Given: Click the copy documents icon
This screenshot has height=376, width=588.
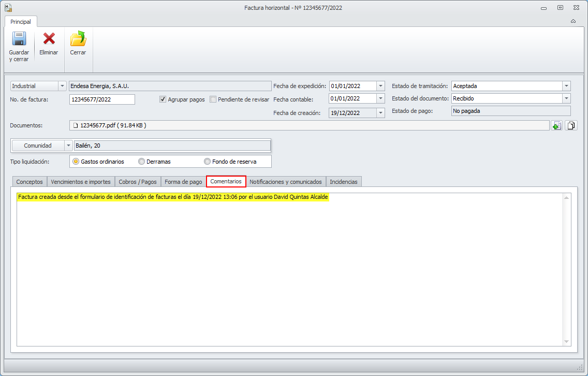Looking at the screenshot, I should [x=571, y=125].
